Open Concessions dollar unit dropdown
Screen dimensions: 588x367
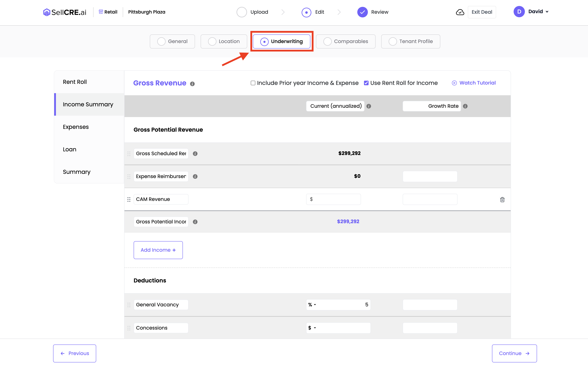[312, 328]
